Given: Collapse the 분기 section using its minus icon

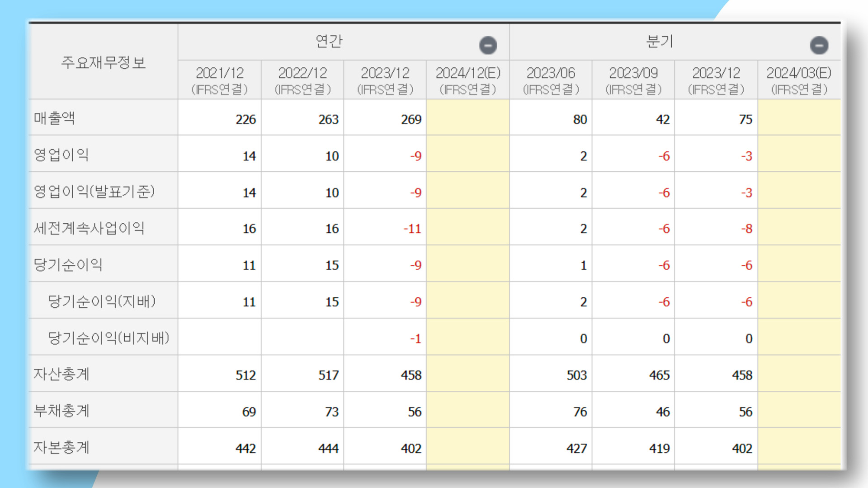Looking at the screenshot, I should (x=818, y=44).
